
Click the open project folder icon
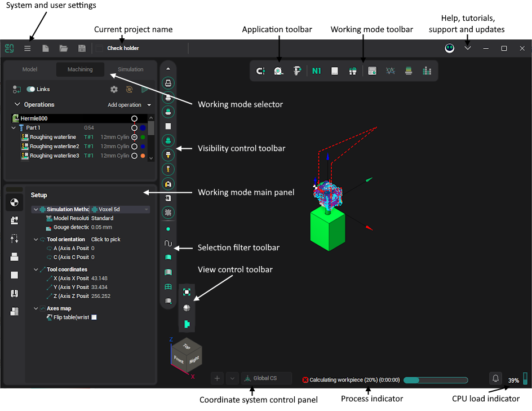(64, 48)
